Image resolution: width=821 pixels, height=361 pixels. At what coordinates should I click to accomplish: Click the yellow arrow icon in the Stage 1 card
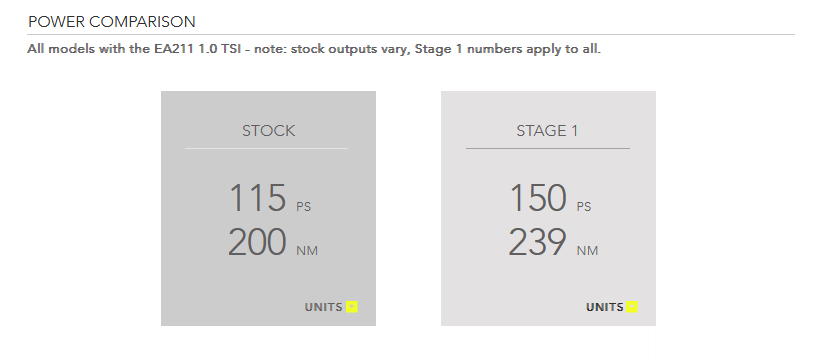(633, 307)
